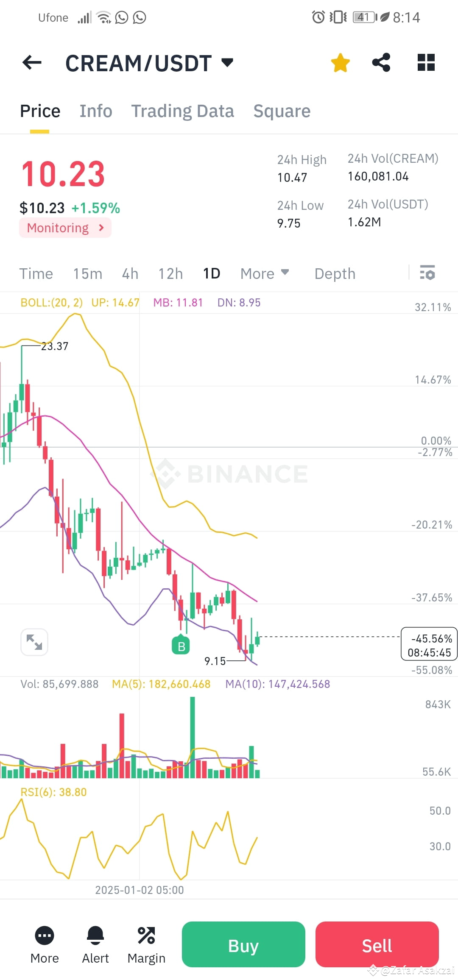
Task: Select the chart indicator settings icon
Action: pos(427,274)
